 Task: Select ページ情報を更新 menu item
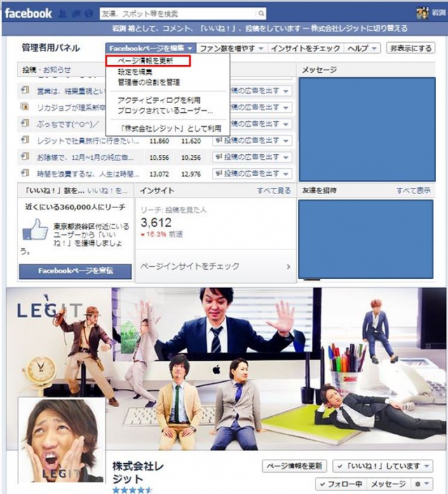point(148,61)
